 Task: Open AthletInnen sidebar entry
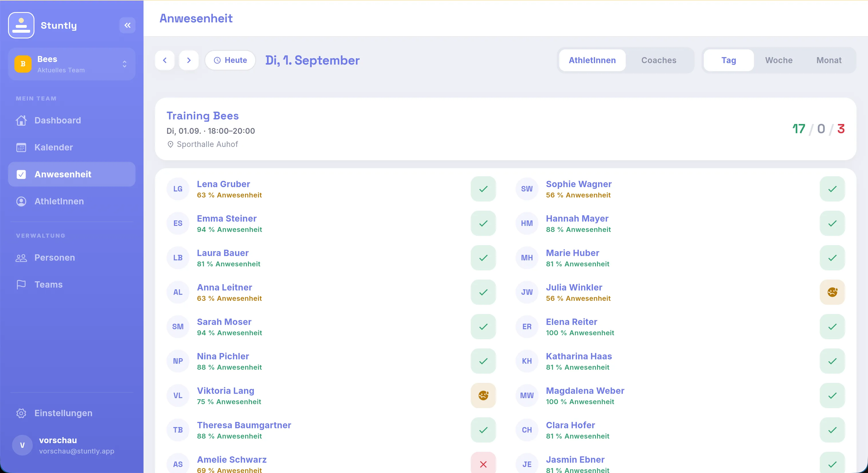72,201
